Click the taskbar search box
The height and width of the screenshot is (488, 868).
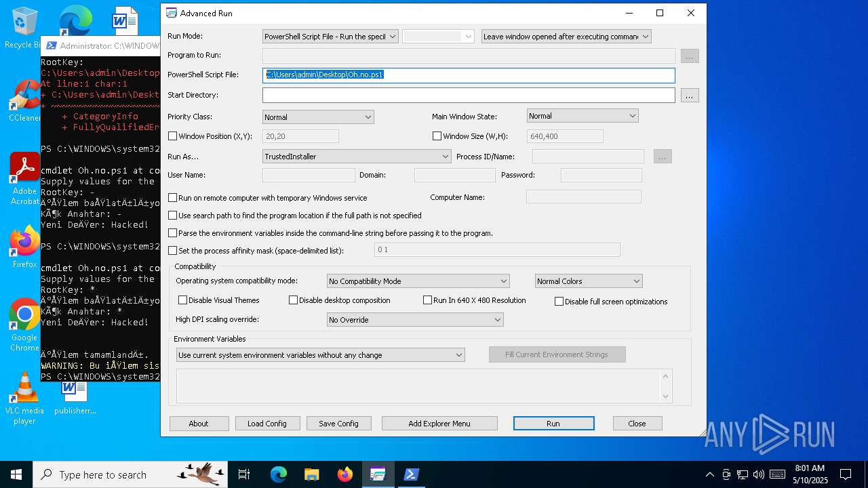tap(130, 474)
